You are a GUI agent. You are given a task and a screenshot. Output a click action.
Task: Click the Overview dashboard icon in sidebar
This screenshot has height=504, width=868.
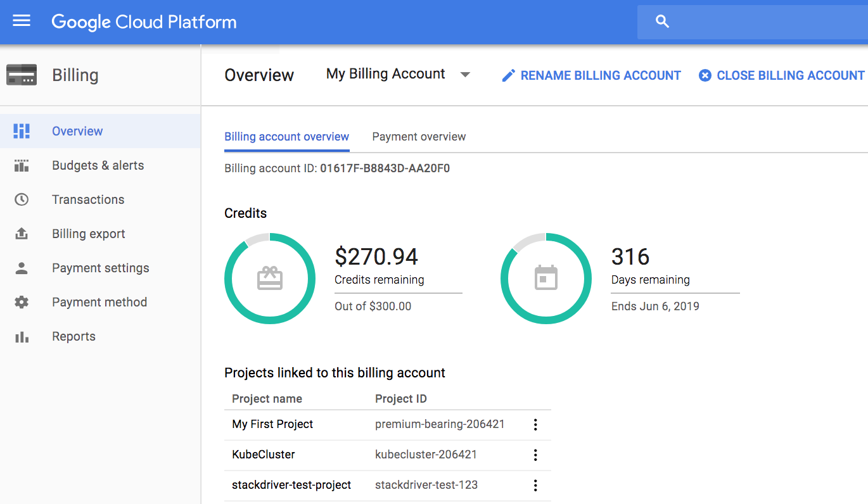pos(22,131)
